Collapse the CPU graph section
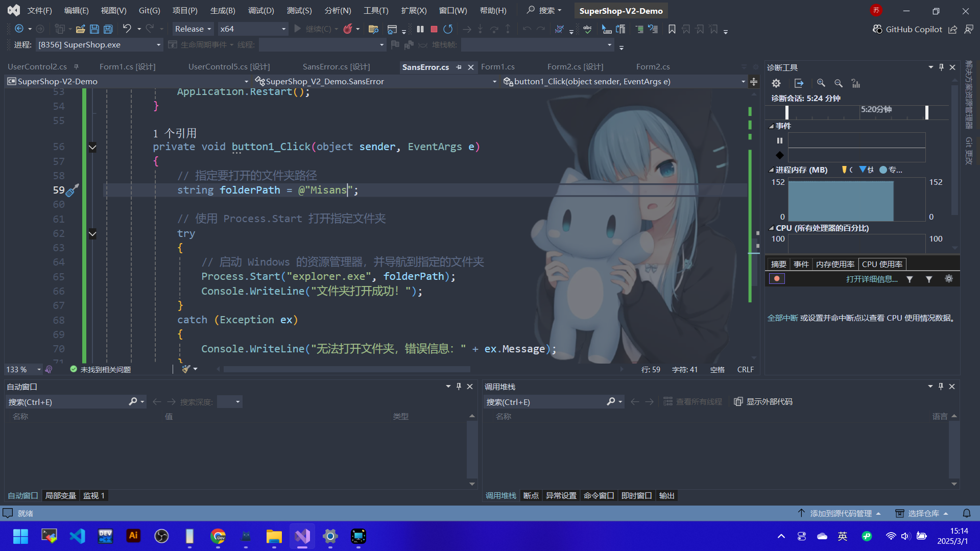The height and width of the screenshot is (551, 980). 771,228
